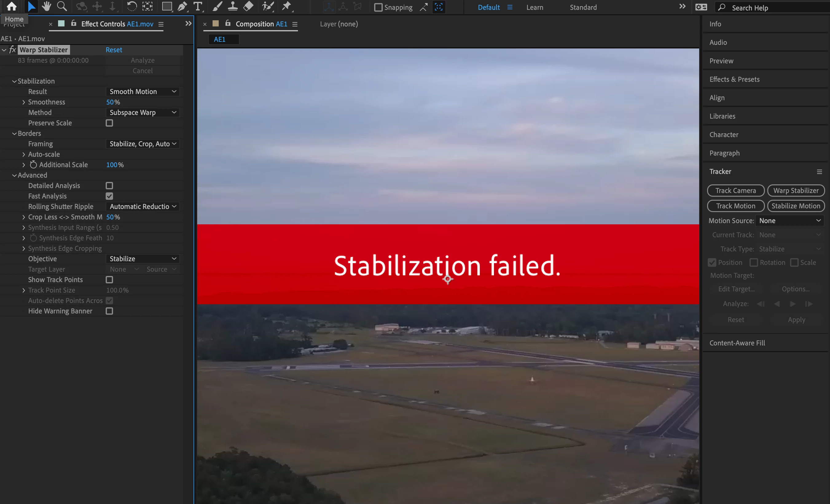Open the Result Smooth Motion dropdown

[143, 92]
